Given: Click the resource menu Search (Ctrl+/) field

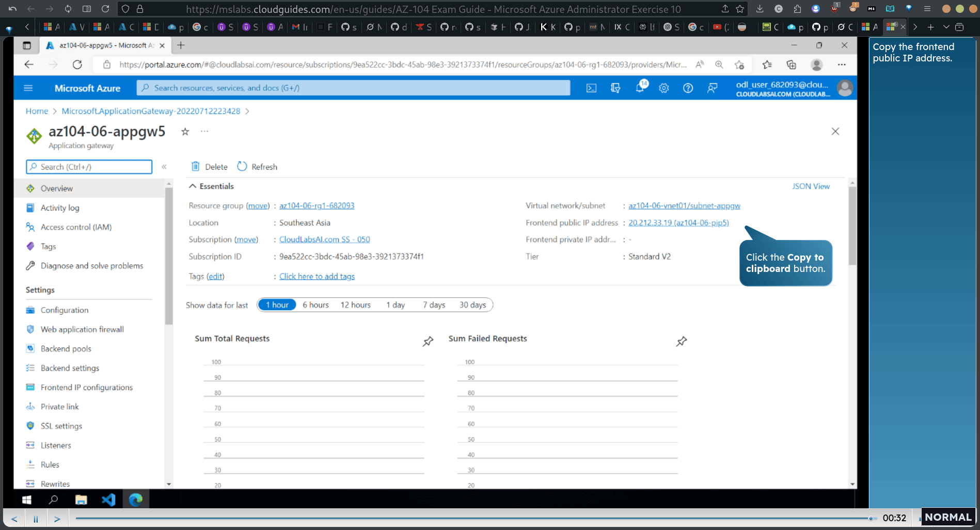Looking at the screenshot, I should click(89, 167).
